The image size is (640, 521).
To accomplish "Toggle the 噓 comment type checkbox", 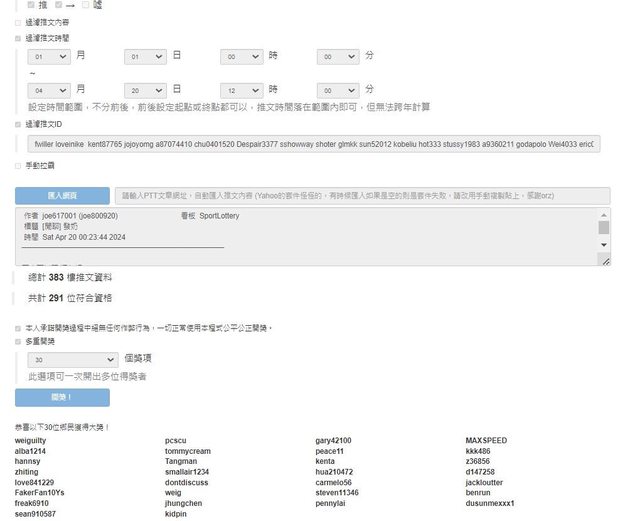I will pos(86,5).
